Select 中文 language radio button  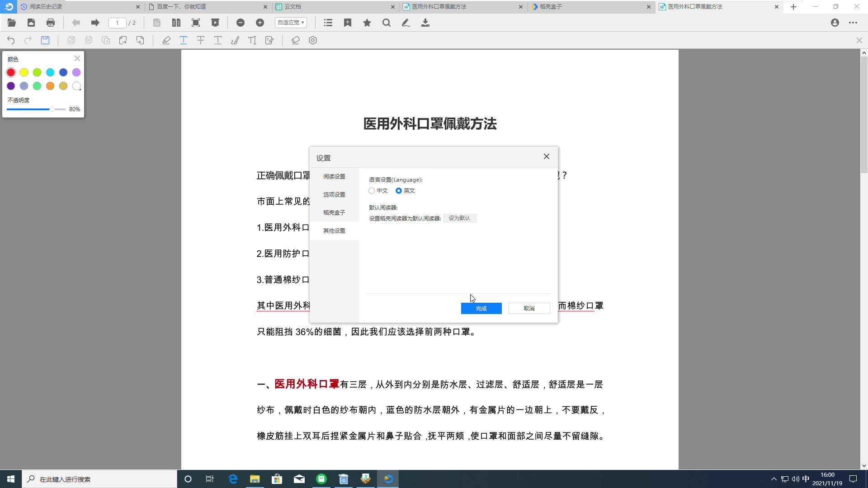[x=372, y=191]
